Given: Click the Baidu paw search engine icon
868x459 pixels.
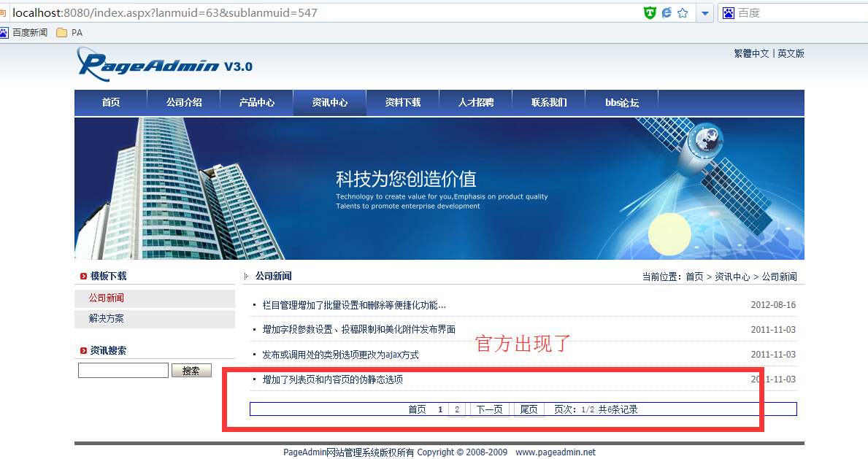Looking at the screenshot, I should (x=728, y=12).
